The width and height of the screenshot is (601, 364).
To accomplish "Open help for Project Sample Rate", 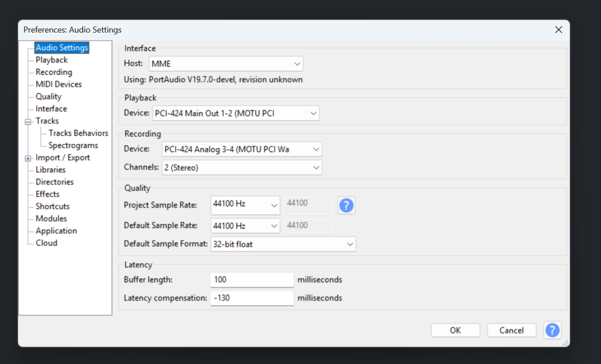I will (x=347, y=205).
